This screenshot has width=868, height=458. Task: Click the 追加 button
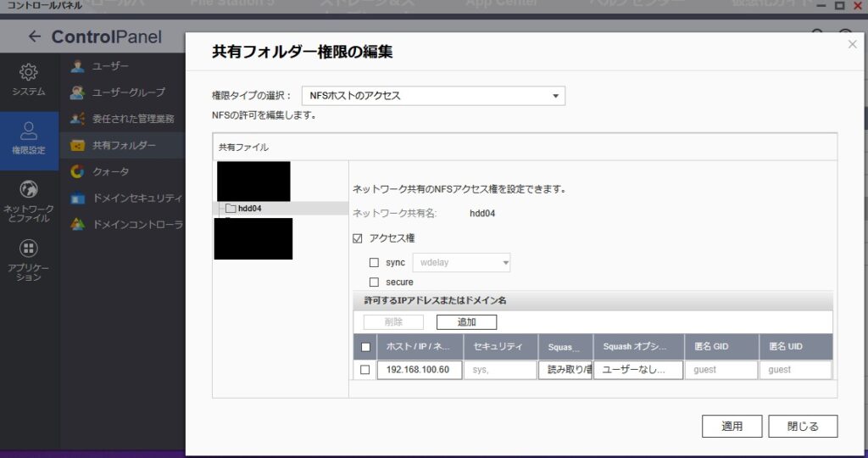466,322
